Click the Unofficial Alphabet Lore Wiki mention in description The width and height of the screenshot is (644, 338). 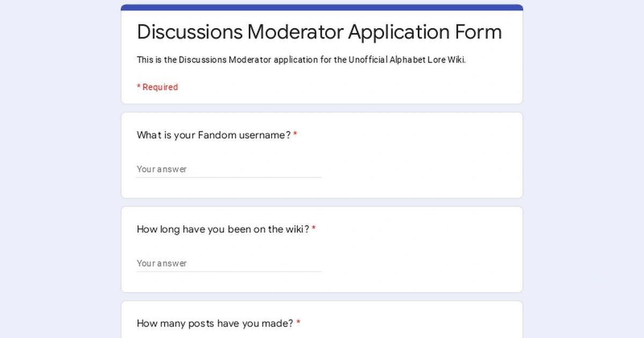click(x=409, y=60)
